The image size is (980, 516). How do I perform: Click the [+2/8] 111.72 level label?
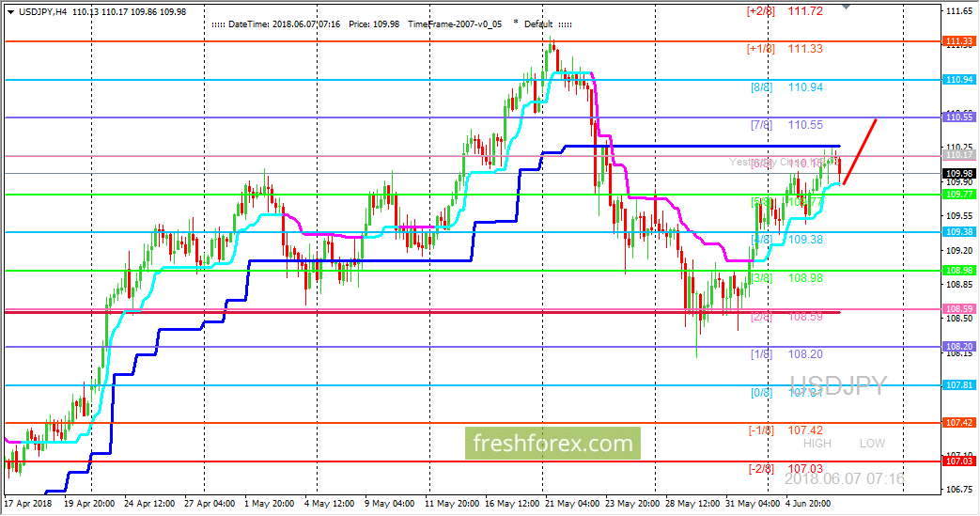click(x=785, y=10)
